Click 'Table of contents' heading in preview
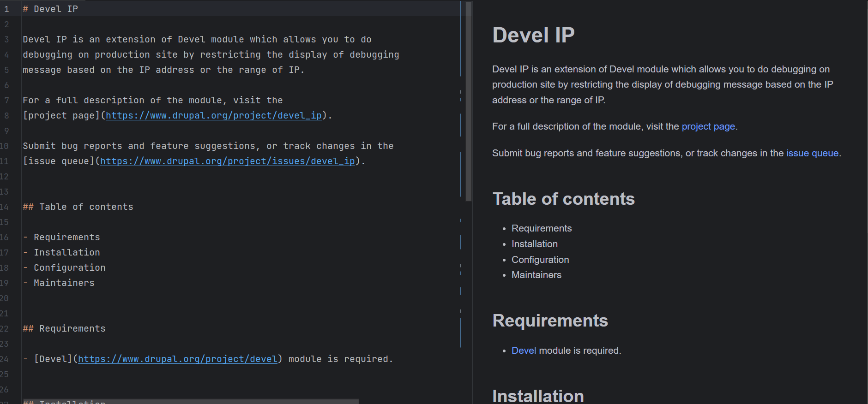The width and height of the screenshot is (868, 404). click(x=563, y=199)
